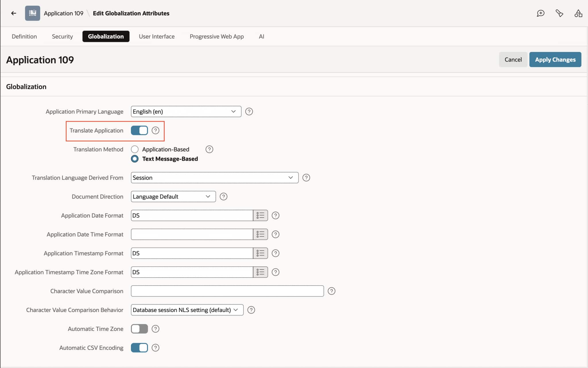This screenshot has height=368, width=588.
Task: Switch to the Definition tab
Action: pos(24,36)
